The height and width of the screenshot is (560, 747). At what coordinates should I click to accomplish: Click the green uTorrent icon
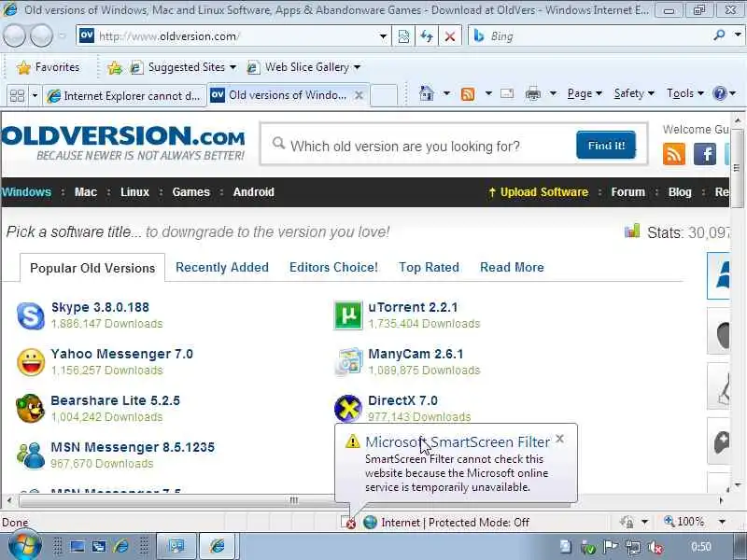click(347, 315)
